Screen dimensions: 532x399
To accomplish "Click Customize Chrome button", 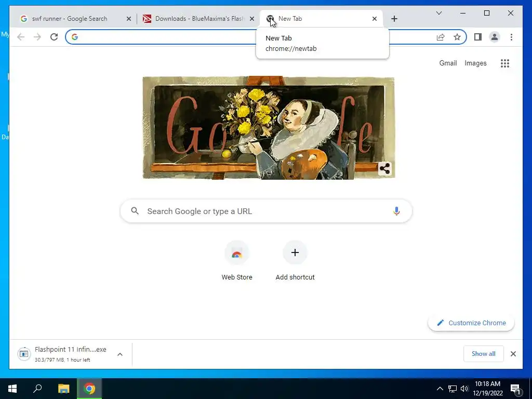I will 471,323.
